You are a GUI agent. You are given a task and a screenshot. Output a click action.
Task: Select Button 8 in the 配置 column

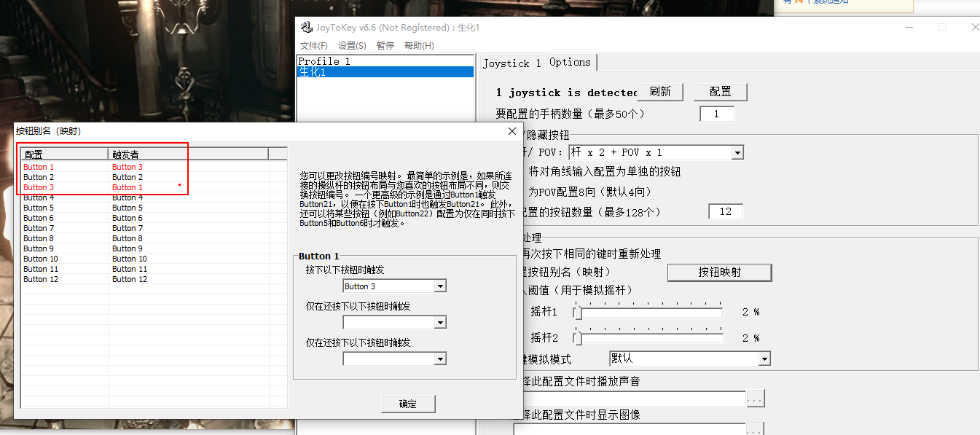[x=39, y=238]
